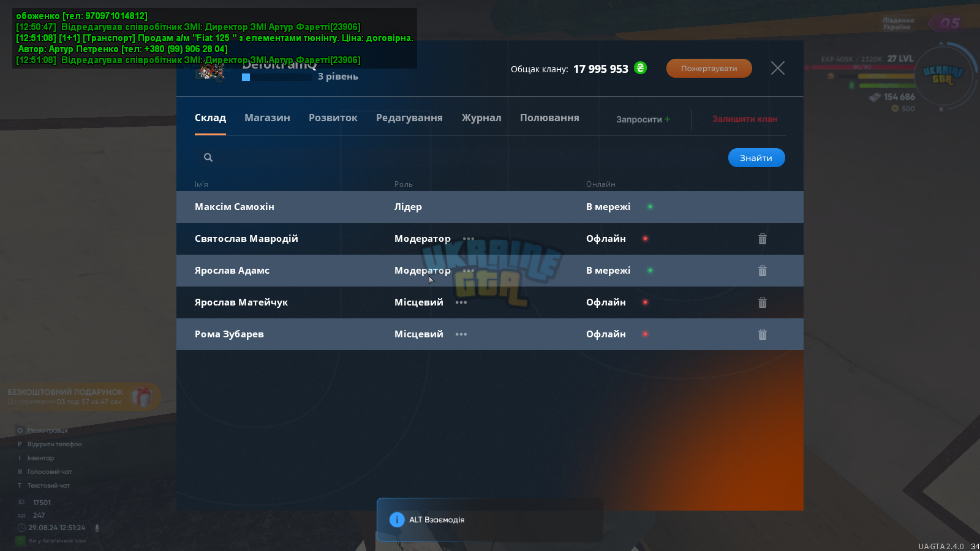Click Залишити клан link
Screen dimensions: 980x551
pyautogui.click(x=745, y=119)
